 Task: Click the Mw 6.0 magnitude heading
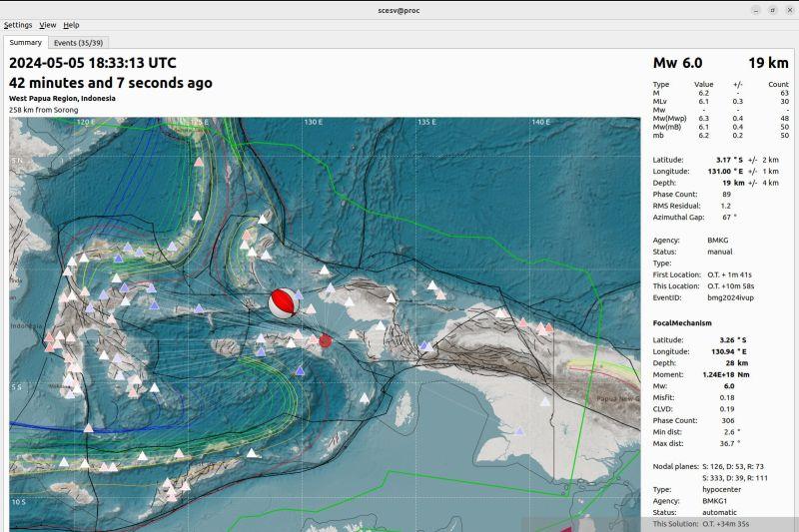[678, 63]
